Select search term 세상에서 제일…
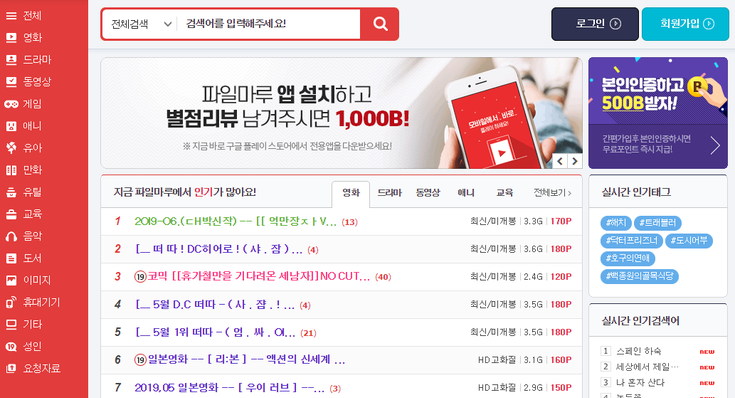Image resolution: width=735 pixels, height=398 pixels. [x=647, y=367]
